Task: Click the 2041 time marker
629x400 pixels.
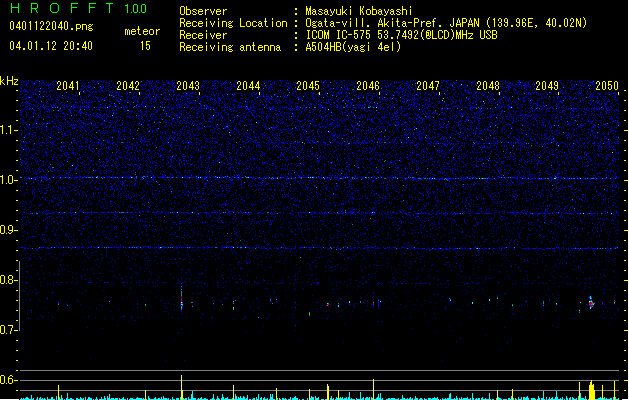Action: pos(68,86)
